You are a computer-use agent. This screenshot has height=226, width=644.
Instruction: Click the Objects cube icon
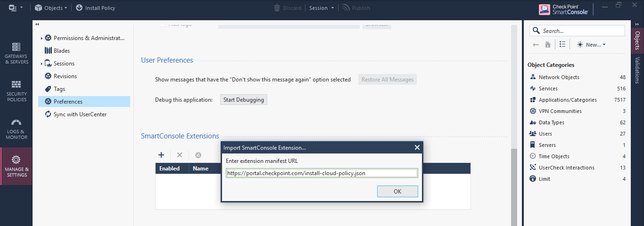[39, 8]
